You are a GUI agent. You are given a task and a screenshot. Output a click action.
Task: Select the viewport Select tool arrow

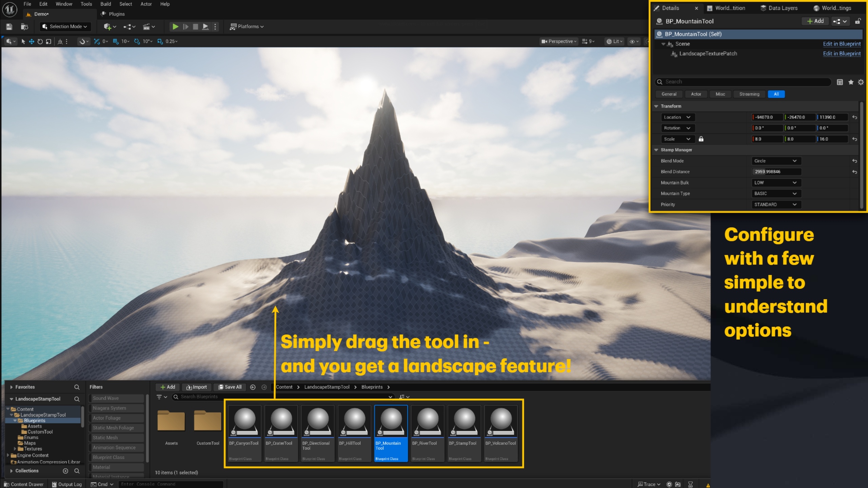(23, 41)
